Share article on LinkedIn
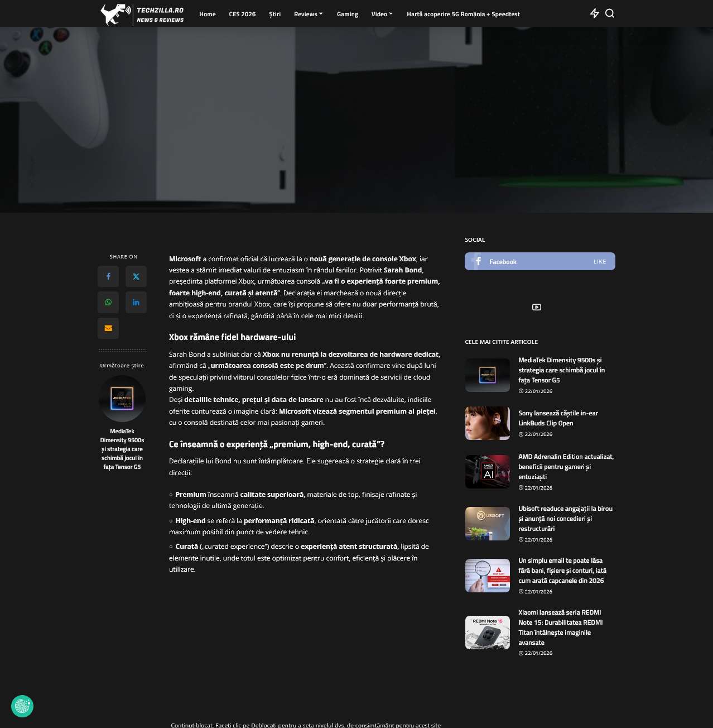 [x=136, y=303]
